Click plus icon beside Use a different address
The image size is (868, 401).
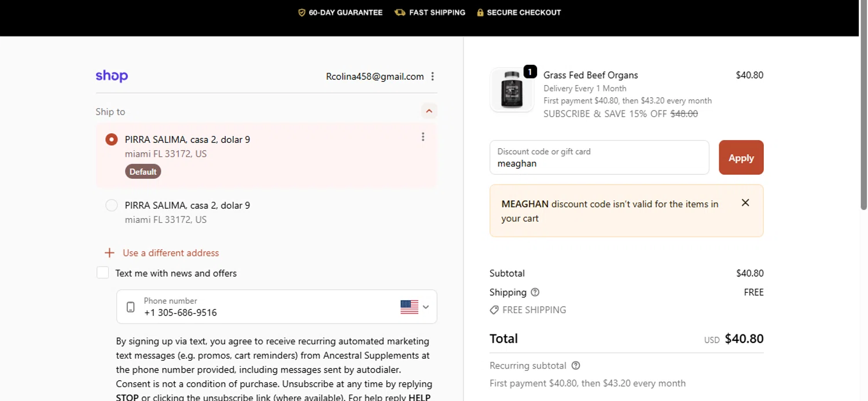pyautogui.click(x=109, y=253)
